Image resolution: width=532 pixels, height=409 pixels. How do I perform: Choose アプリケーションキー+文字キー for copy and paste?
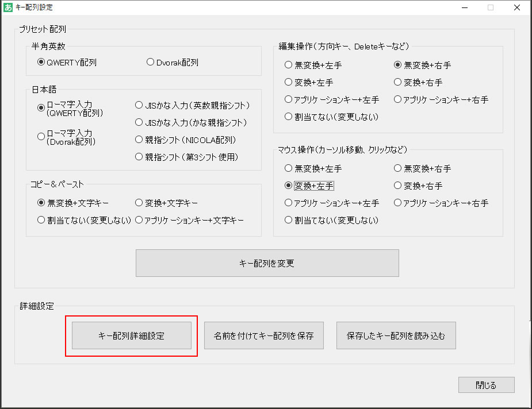tap(138, 219)
